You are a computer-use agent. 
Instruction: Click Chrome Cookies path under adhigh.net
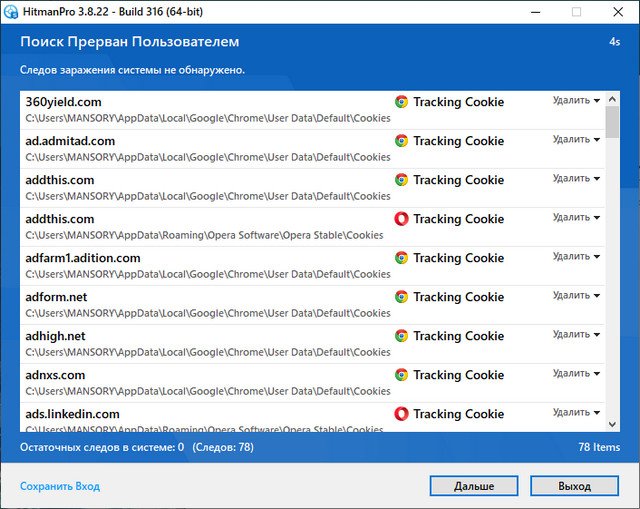(x=208, y=352)
